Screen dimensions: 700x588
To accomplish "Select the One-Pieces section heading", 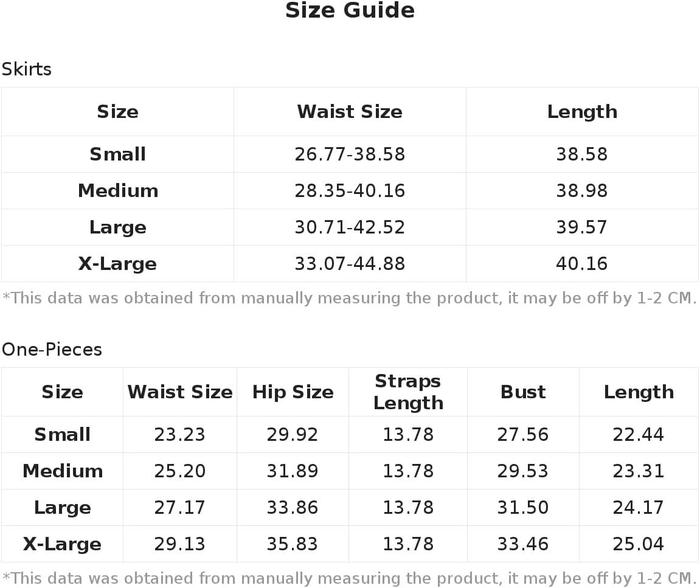I will pyautogui.click(x=52, y=350).
